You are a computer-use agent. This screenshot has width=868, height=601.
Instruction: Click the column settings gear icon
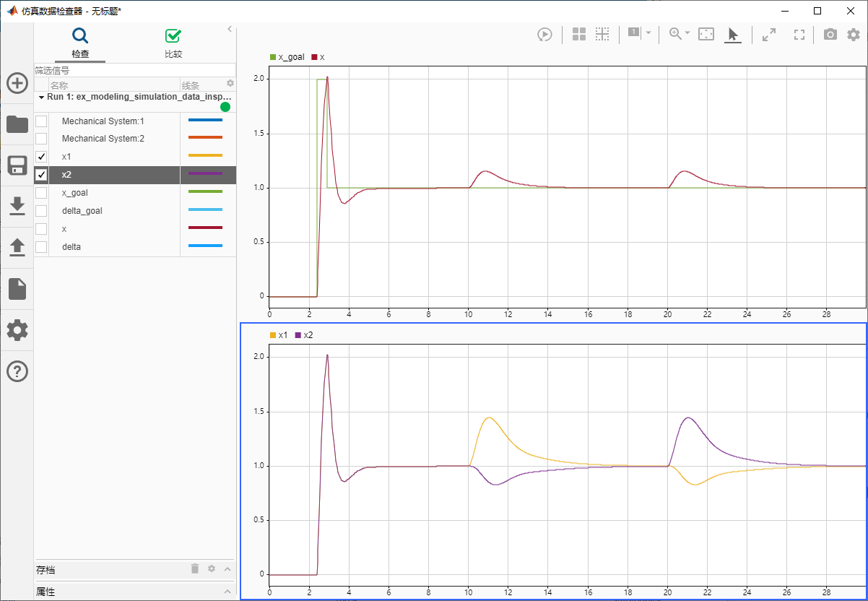230,83
